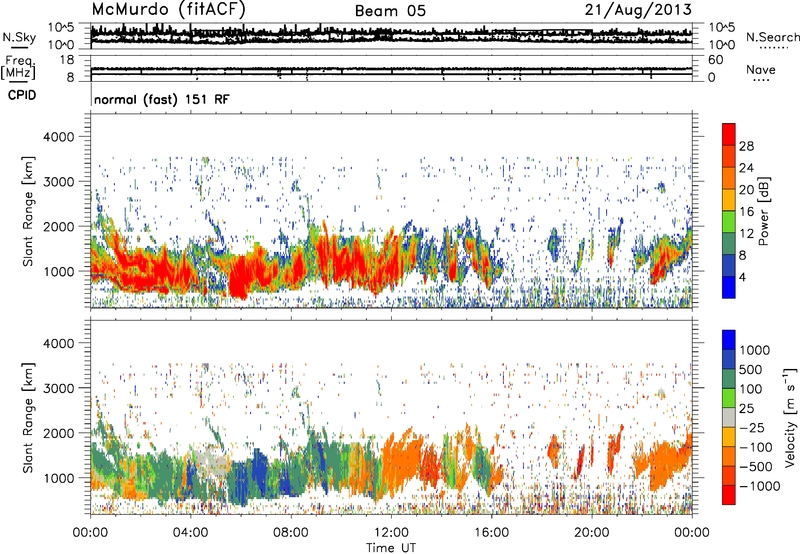This screenshot has width=800, height=554.
Task: Click the -1000 label on velocity colorbar
Action: [760, 486]
